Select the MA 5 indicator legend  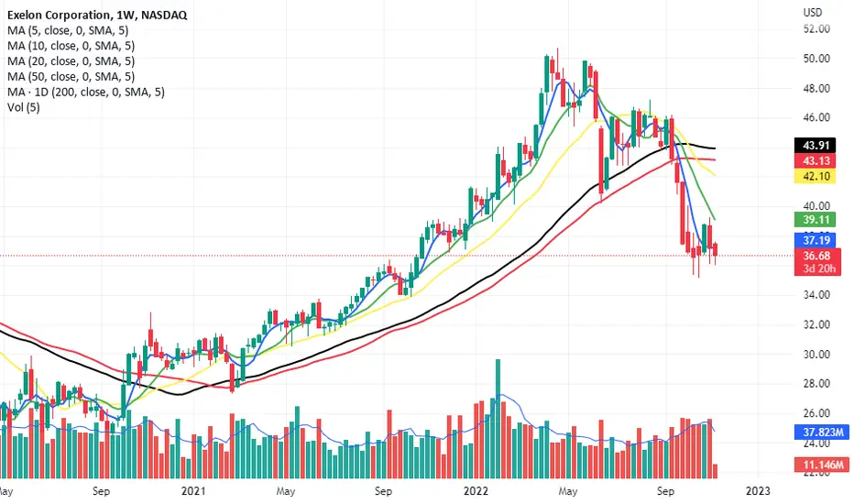coord(68,30)
